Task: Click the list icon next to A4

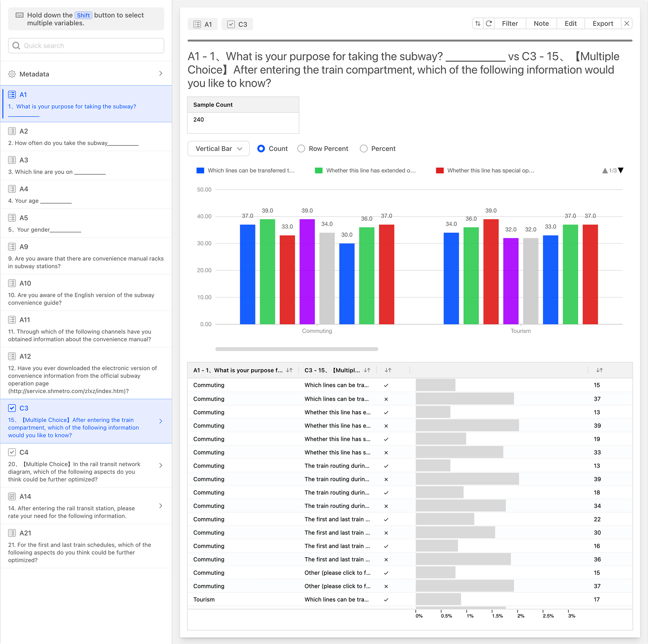Action: pyautogui.click(x=12, y=189)
